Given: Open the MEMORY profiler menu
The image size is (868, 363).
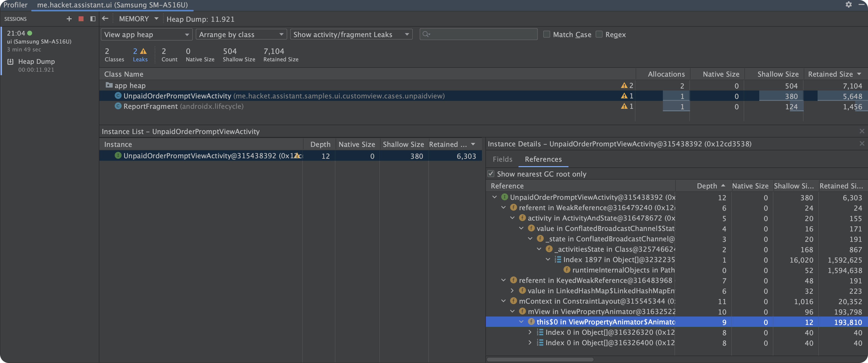Looking at the screenshot, I should (x=138, y=19).
